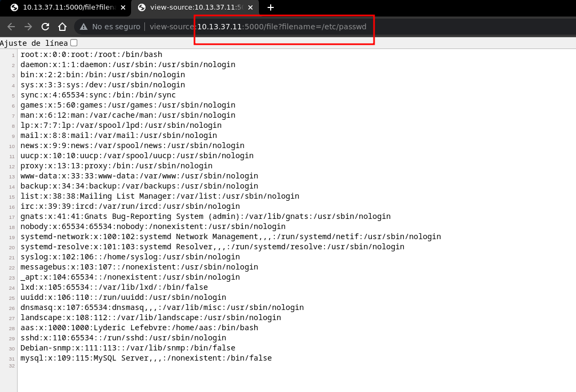Close the view-source tab

(250, 7)
